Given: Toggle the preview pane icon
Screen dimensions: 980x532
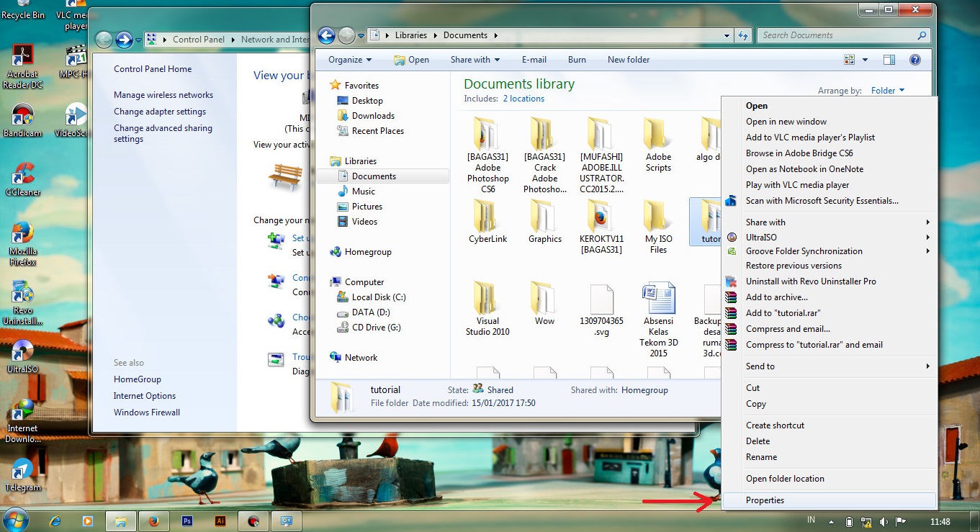Looking at the screenshot, I should tap(889, 60).
